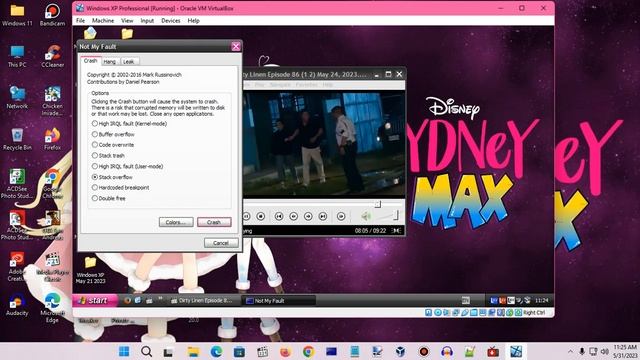Open the VirtualBox View menu
The width and height of the screenshot is (640, 360).
(x=127, y=20)
